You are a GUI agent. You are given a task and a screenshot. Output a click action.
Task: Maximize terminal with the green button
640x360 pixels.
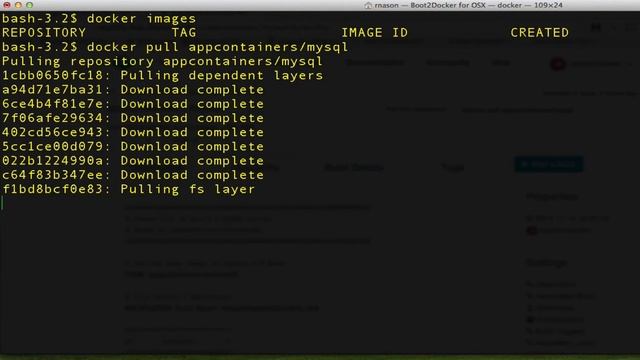click(x=29, y=5)
